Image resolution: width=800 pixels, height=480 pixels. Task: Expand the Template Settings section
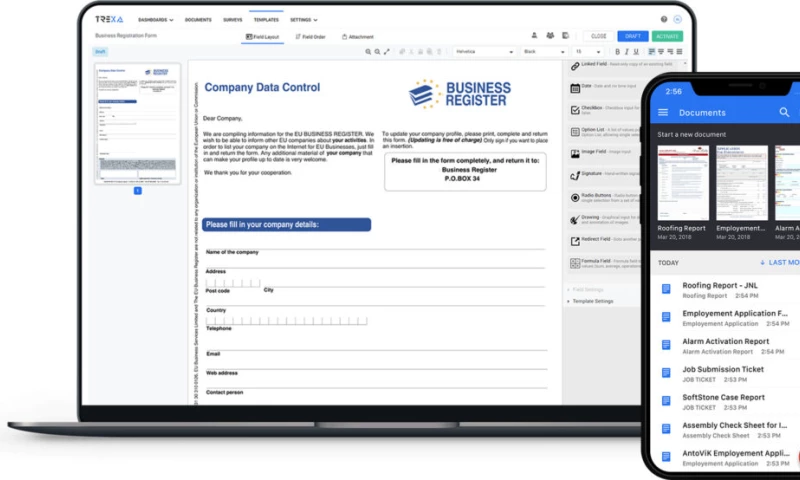[590, 301]
